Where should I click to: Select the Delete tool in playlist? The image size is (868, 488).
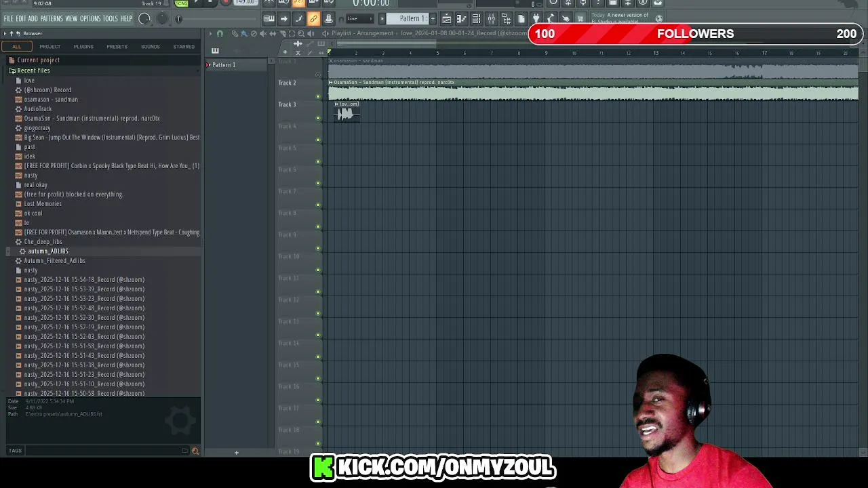pos(254,33)
